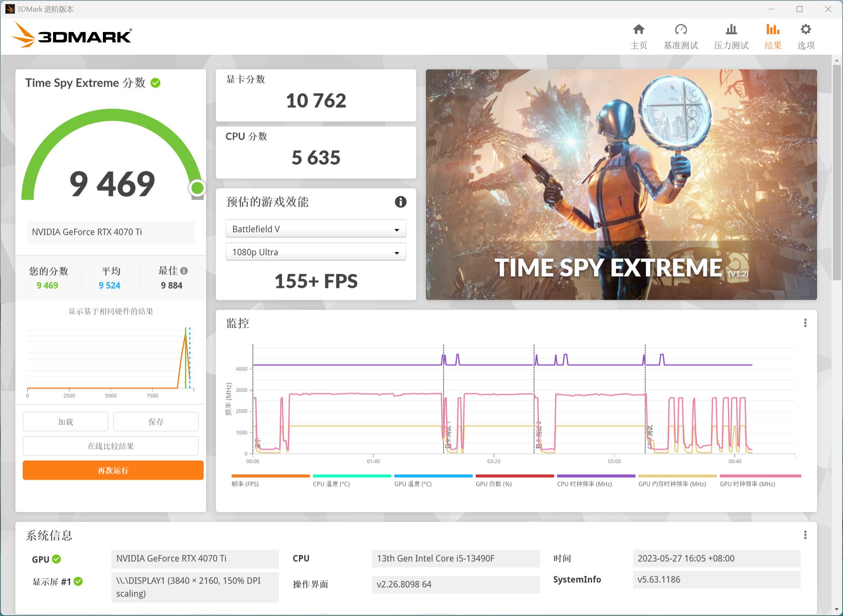This screenshot has width=843, height=616.
Task: Click the info icon beside 最佳 score
Action: tap(185, 271)
